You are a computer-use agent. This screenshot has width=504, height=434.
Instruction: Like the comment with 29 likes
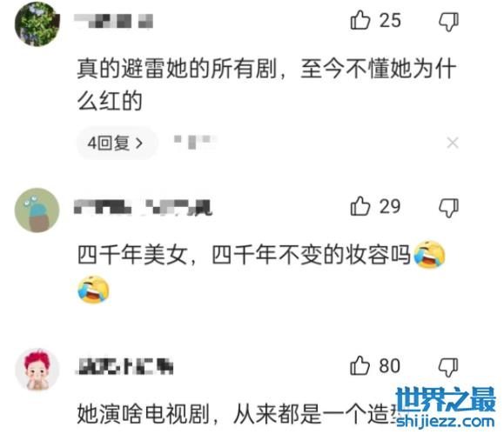360,206
